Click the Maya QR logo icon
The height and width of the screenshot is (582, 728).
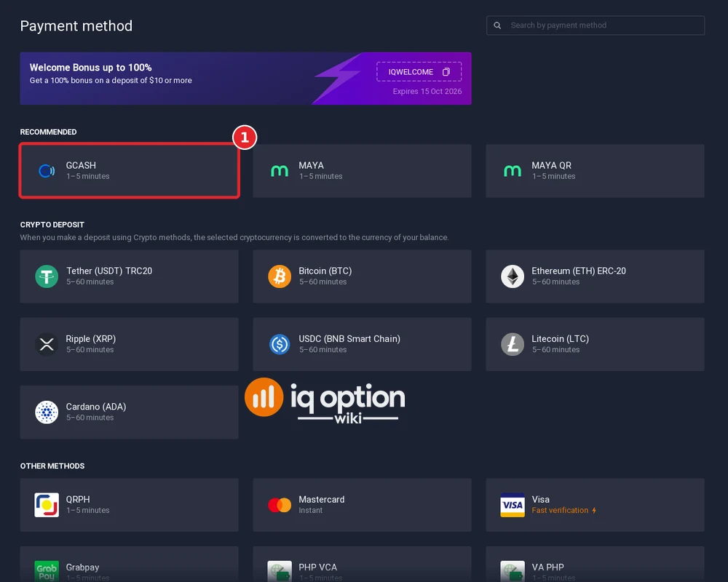coord(513,171)
